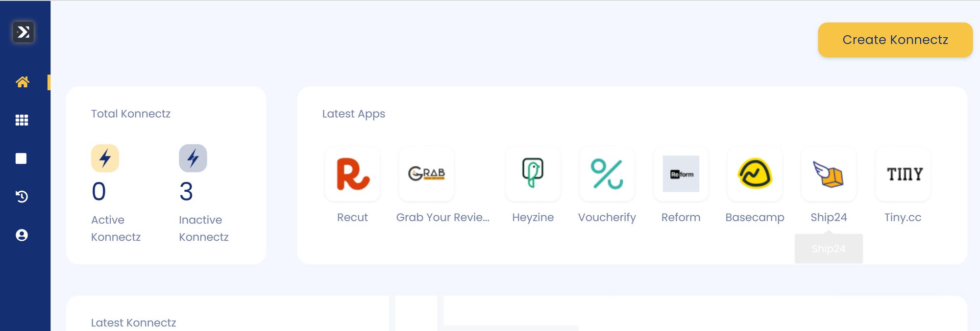Click the Latest Konnectz heading
Screen dimensions: 980x331
pos(133,323)
